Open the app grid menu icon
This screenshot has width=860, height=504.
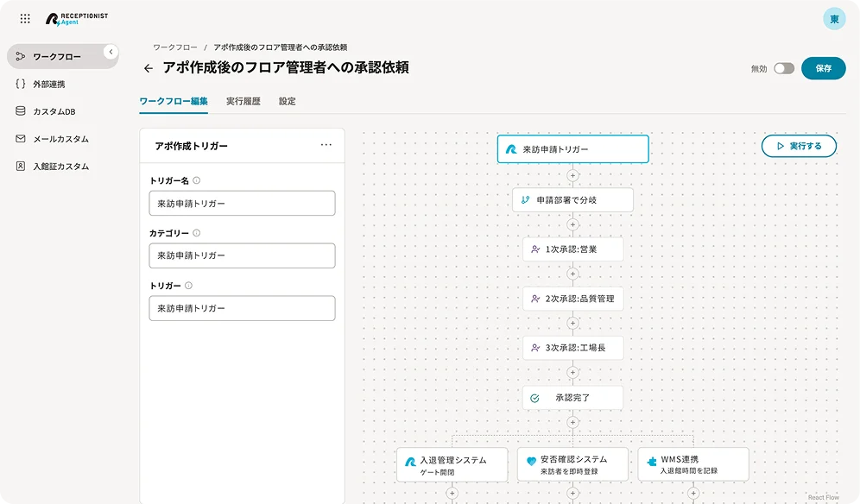25,19
